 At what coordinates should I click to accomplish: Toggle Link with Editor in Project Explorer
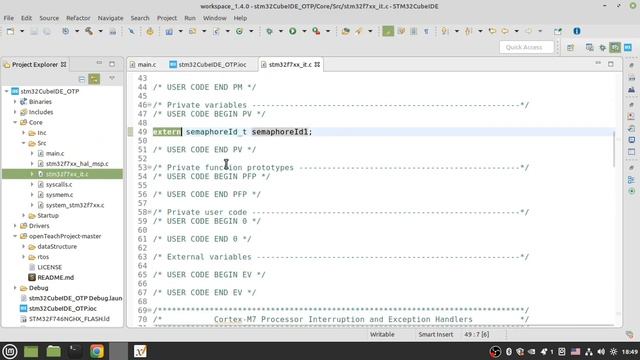click(94, 78)
